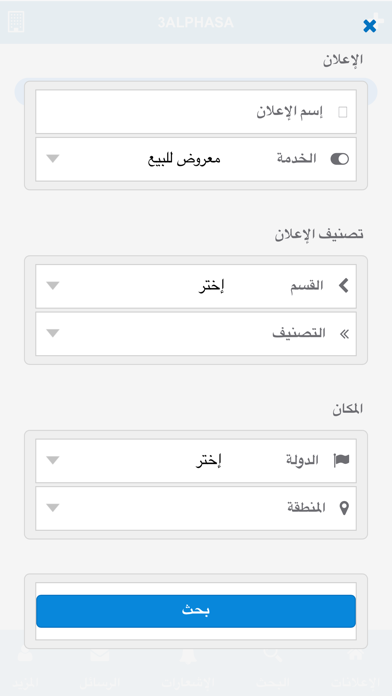Tap the building icon in header
Image resolution: width=392 pixels, height=696 pixels.
click(16, 21)
